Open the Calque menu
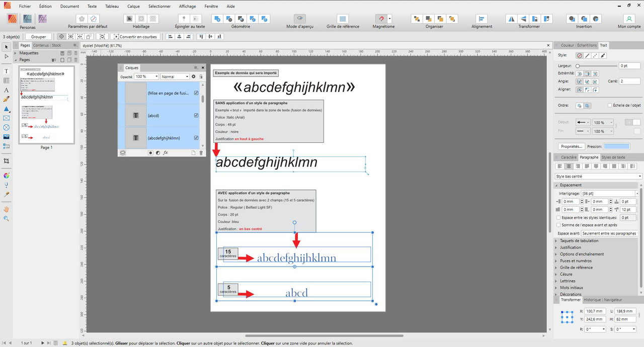 (134, 7)
